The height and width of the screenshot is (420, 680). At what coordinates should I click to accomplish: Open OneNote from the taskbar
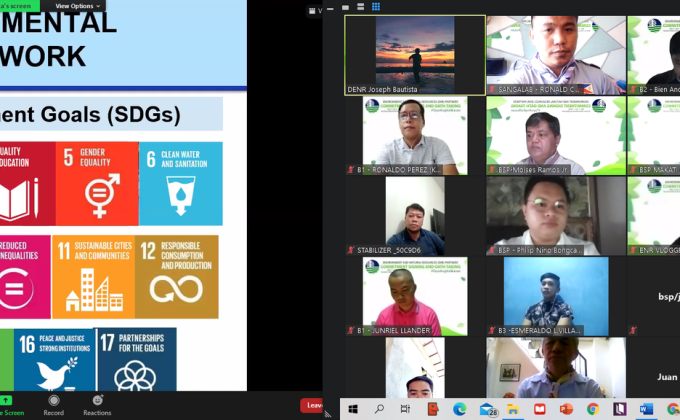619,409
